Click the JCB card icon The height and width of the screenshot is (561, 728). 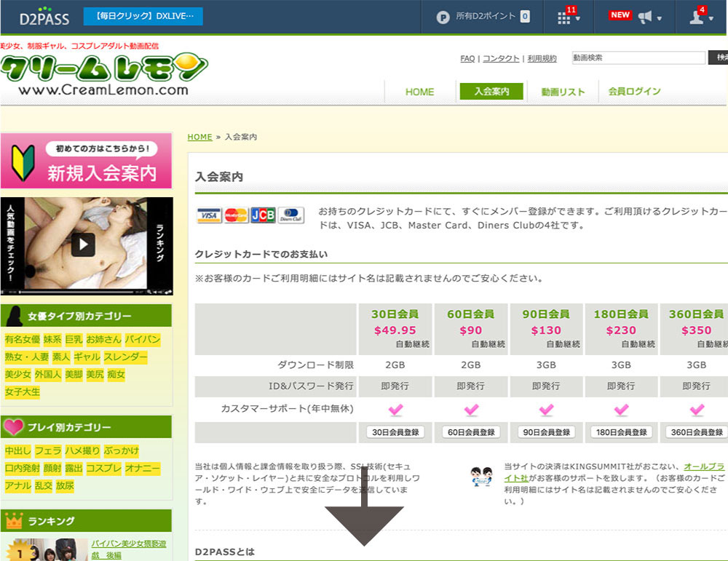pos(263,215)
